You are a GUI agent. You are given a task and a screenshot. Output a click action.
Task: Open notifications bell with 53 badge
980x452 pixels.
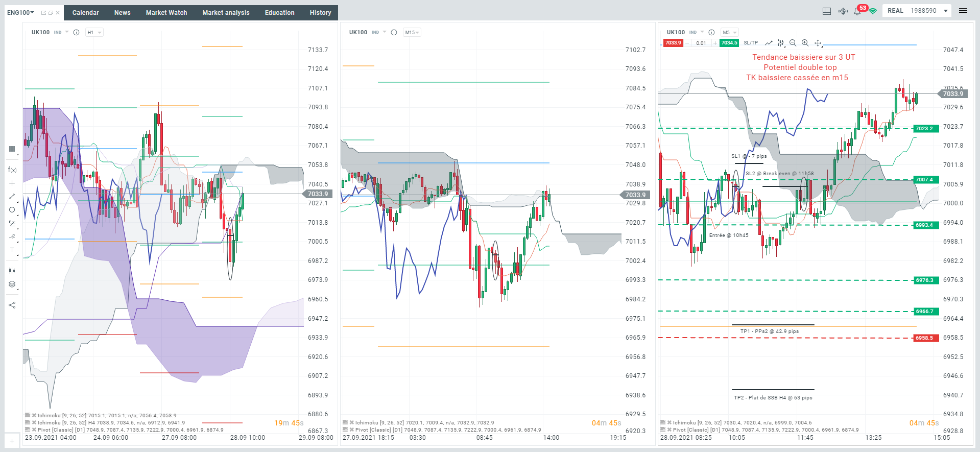[x=858, y=10]
